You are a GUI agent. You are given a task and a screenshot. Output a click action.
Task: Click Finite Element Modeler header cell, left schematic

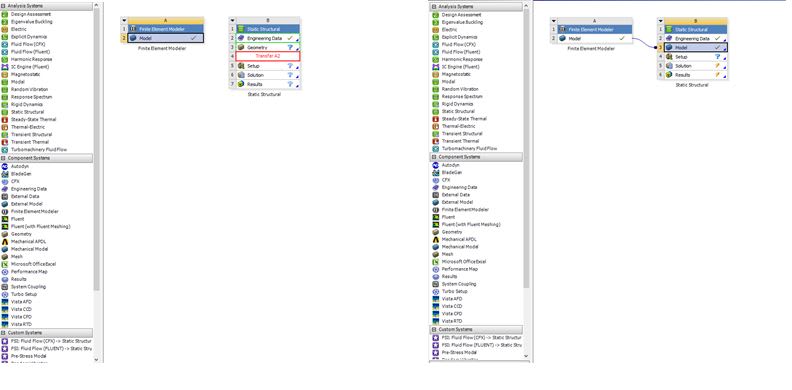point(166,29)
